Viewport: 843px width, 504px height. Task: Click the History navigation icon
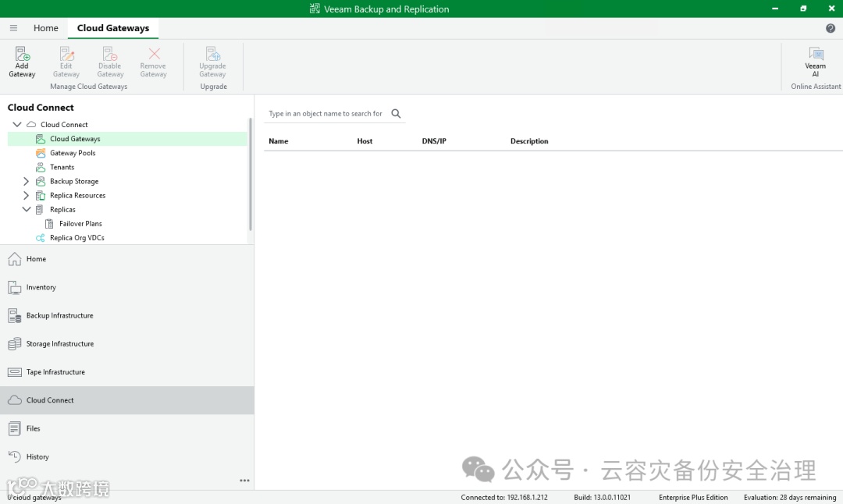point(15,456)
